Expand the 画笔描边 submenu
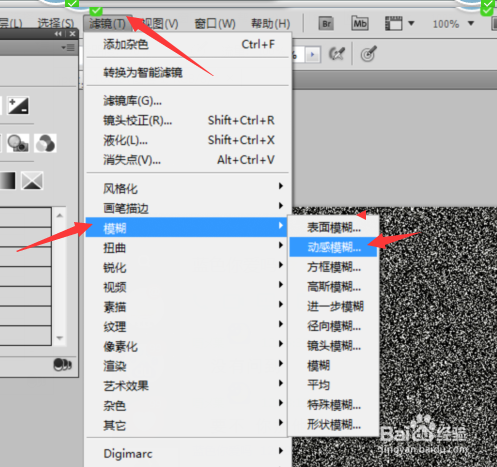This screenshot has height=467, width=497. tap(187, 208)
